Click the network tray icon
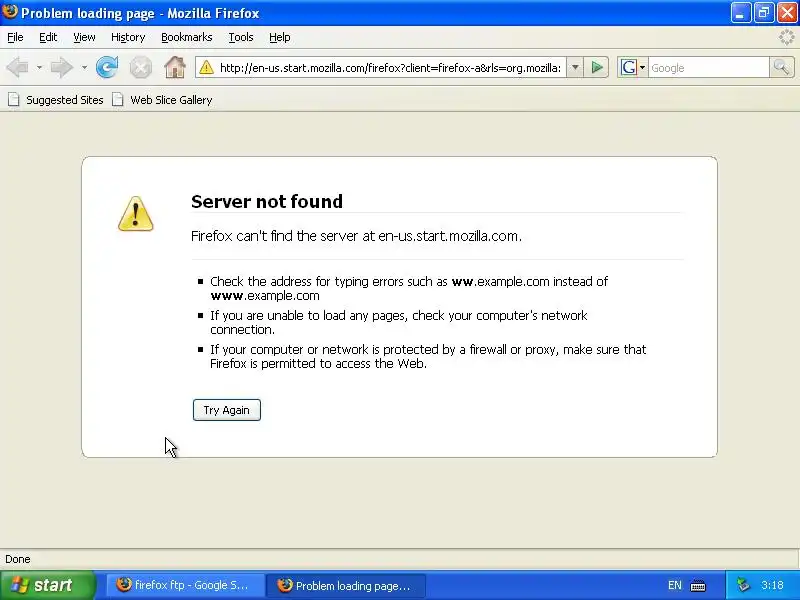 (x=744, y=585)
